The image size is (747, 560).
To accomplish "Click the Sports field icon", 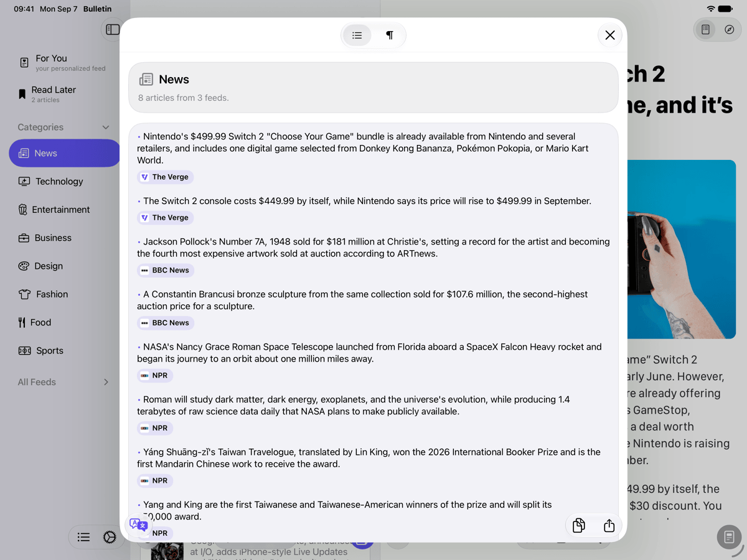I will click(24, 350).
